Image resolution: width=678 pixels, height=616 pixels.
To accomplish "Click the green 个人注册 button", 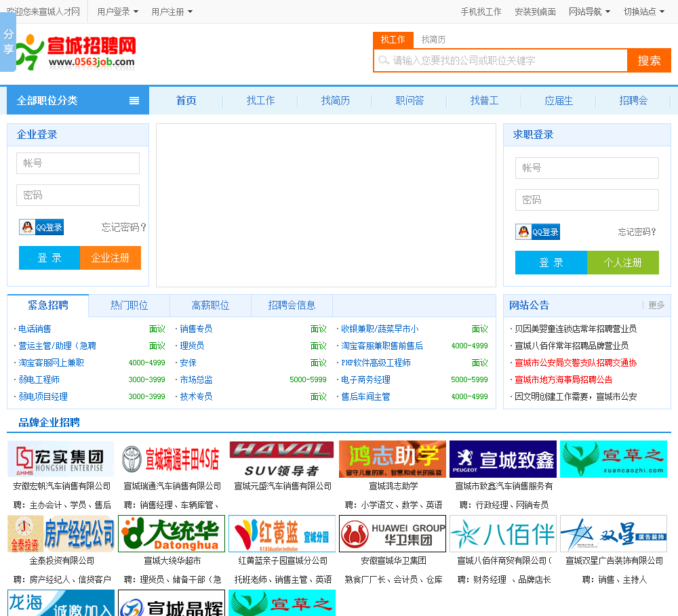I will click(622, 262).
